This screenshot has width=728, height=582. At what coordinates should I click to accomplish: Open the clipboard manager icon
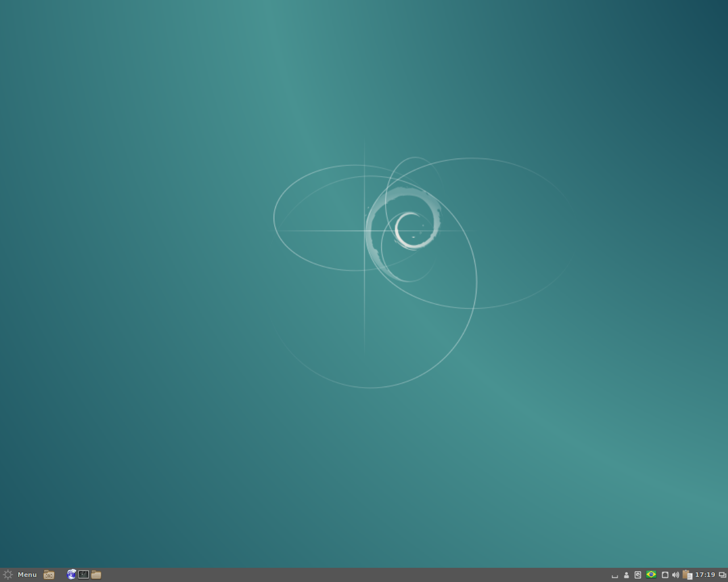pos(687,575)
